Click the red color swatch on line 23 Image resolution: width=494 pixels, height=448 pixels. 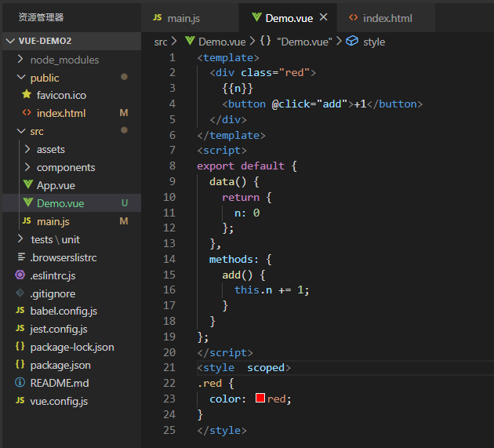260,399
